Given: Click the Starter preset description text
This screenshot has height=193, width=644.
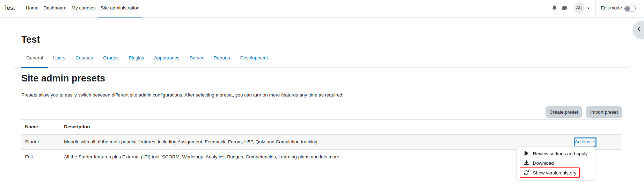Looking at the screenshot, I should 191,142.
